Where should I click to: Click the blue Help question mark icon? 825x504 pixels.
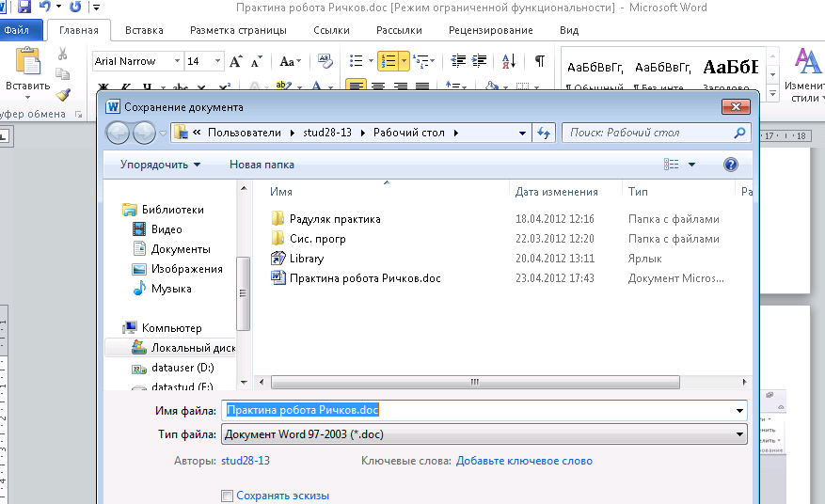coord(731,165)
